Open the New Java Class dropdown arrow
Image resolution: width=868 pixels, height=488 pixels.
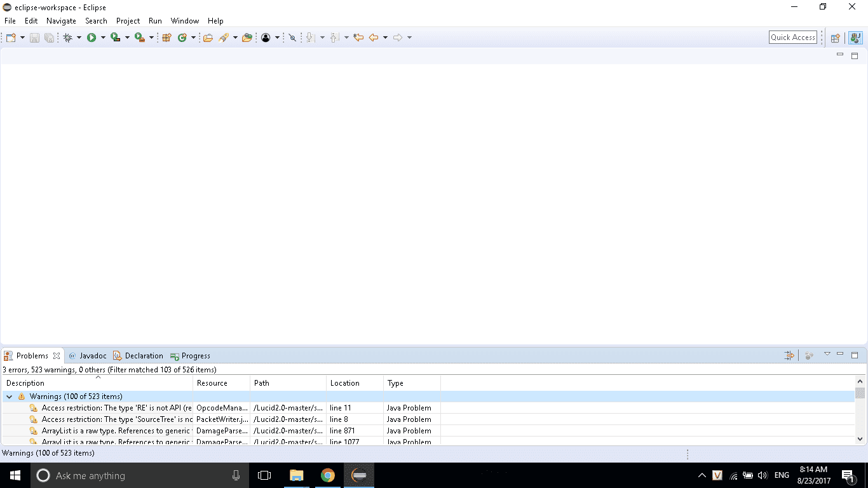[193, 37]
